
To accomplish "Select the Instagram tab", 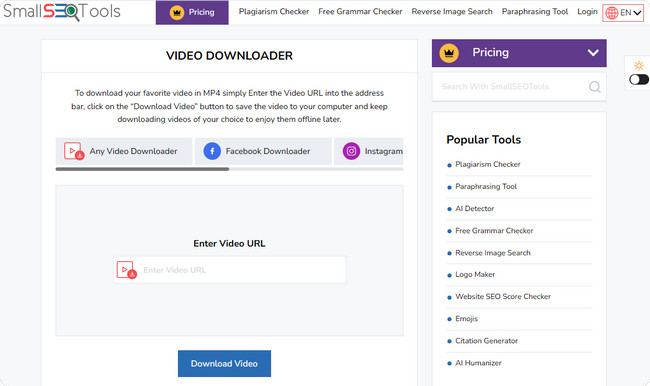I will point(369,151).
